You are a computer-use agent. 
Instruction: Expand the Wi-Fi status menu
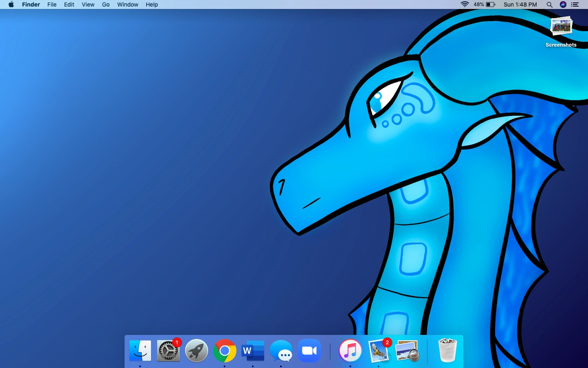tap(465, 4)
